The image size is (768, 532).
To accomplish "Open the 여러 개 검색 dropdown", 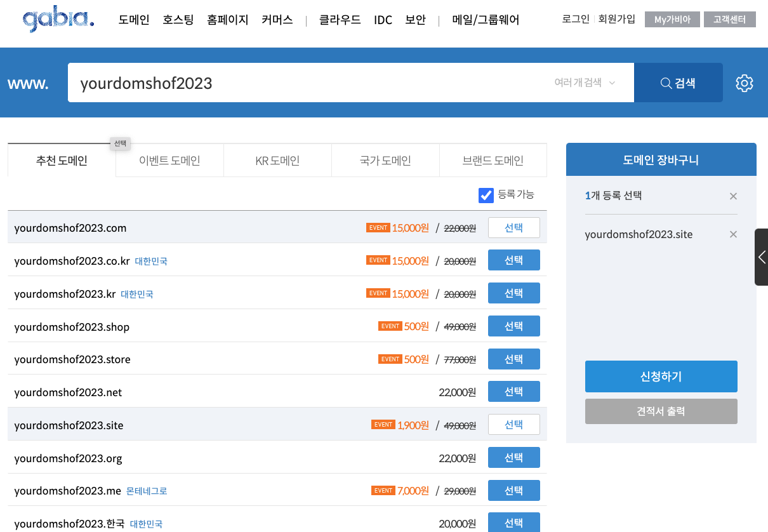I will pos(585,83).
